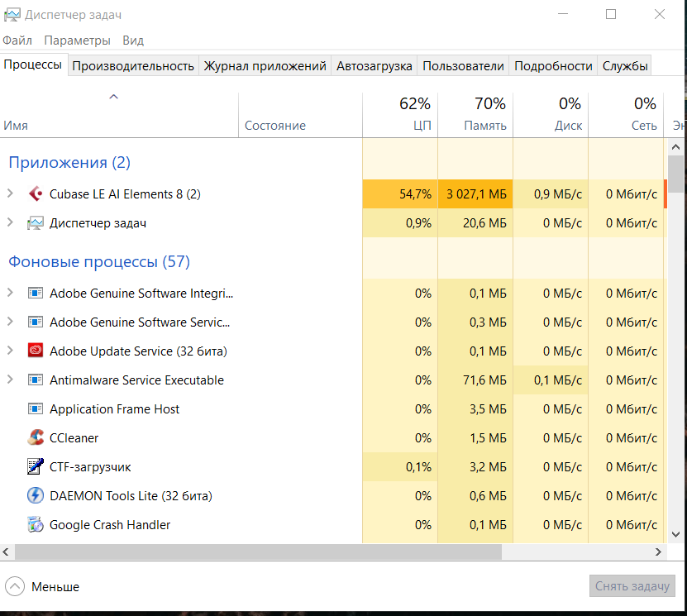
Task: Switch to the Журнал приложений tab
Action: [265, 65]
